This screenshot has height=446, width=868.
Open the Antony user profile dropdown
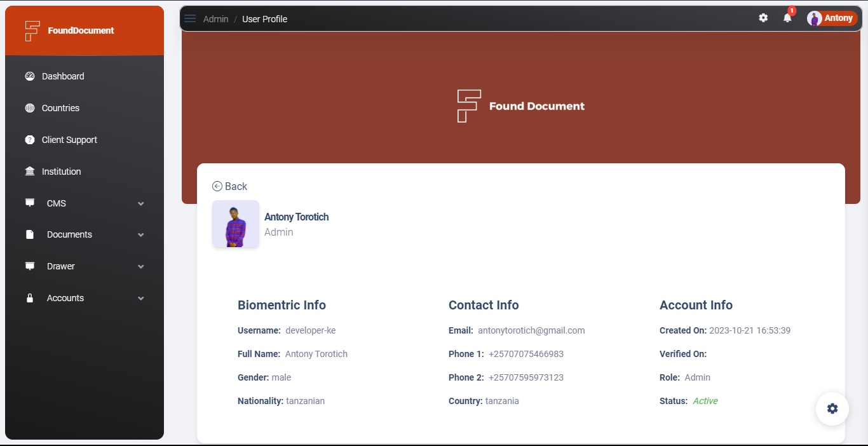(x=831, y=18)
